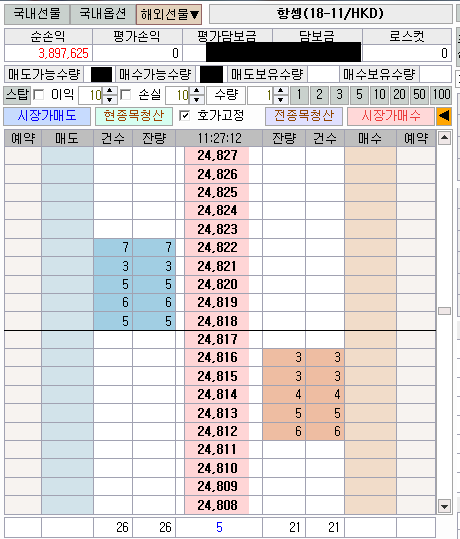Image resolution: width=460 pixels, height=539 pixels.
Task: Decrease 손실 tick value with down arrow
Action: [197, 99]
